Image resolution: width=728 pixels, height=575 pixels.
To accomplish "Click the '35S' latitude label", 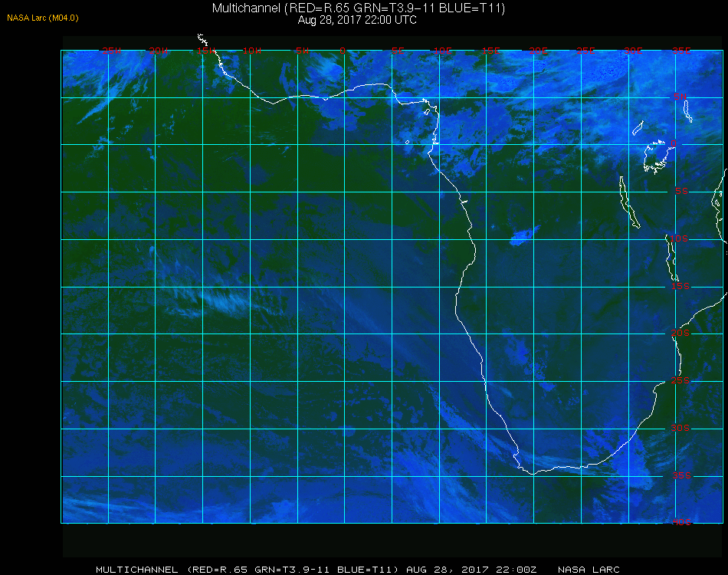I will (x=681, y=475).
